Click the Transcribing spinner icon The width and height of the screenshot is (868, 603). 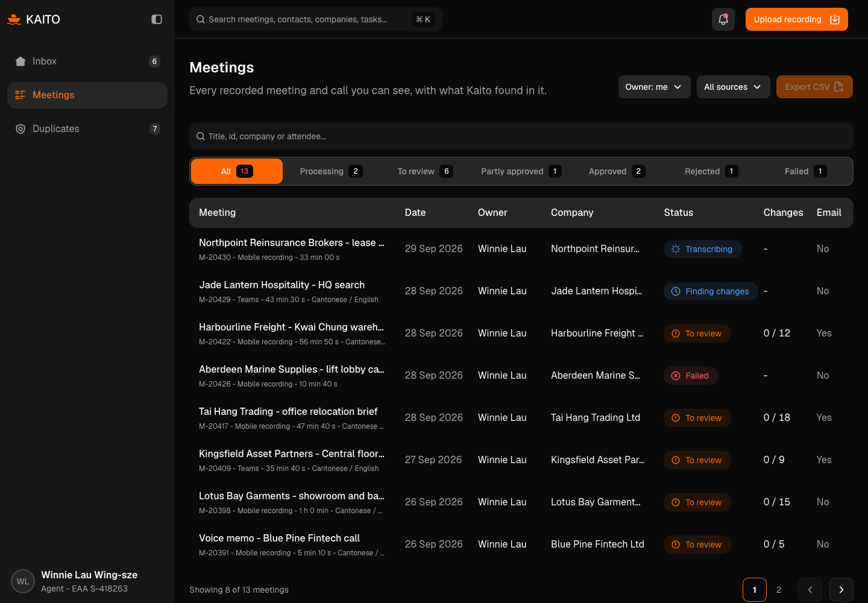click(x=676, y=249)
